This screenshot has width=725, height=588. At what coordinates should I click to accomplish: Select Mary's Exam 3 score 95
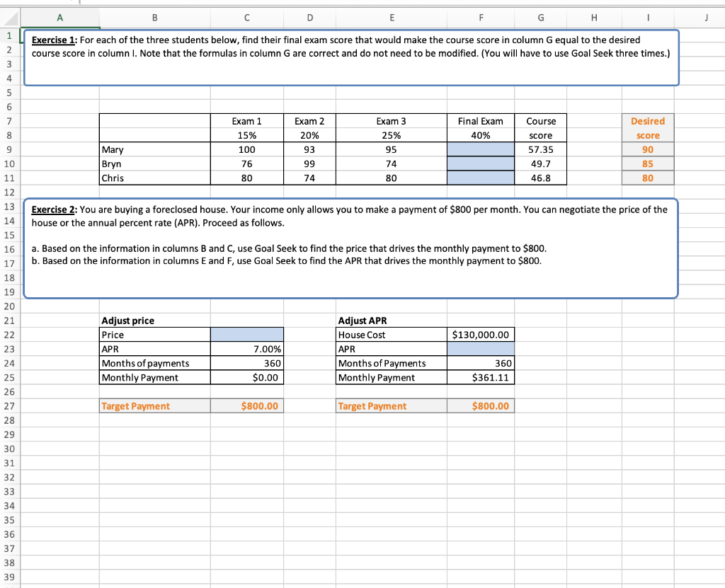391,149
